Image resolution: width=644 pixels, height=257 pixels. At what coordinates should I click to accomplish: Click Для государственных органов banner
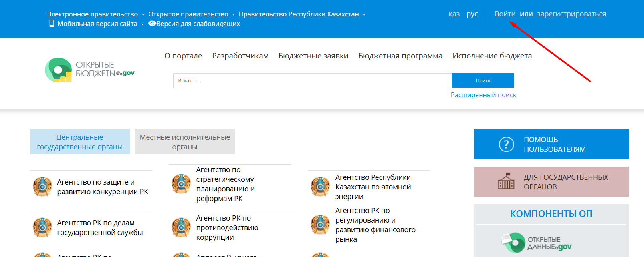(551, 182)
